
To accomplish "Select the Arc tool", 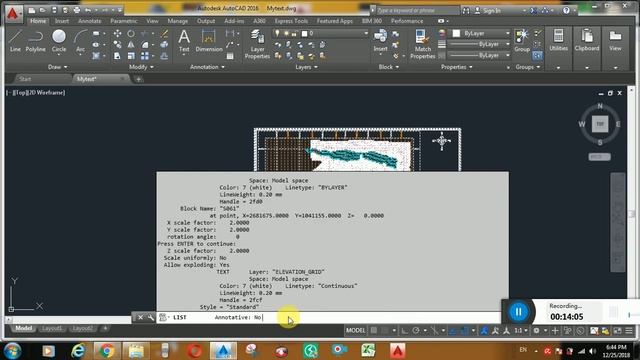I will tap(80, 41).
